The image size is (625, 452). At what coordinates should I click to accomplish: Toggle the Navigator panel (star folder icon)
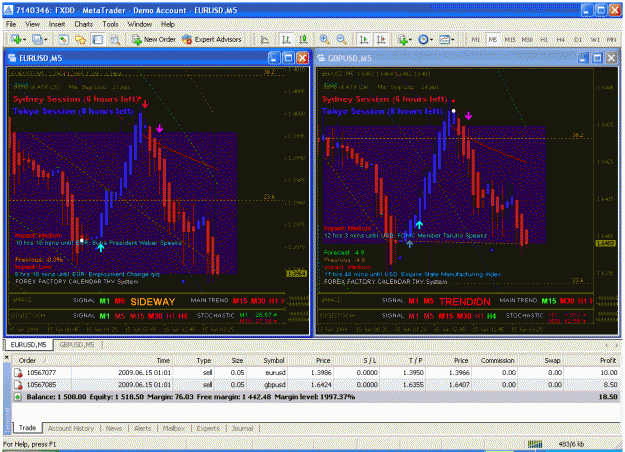pos(81,39)
